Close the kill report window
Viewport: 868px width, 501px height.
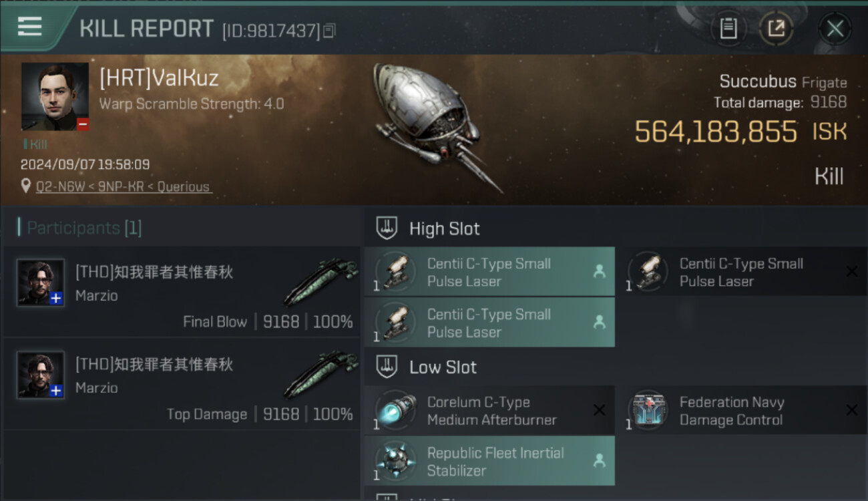pos(835,29)
